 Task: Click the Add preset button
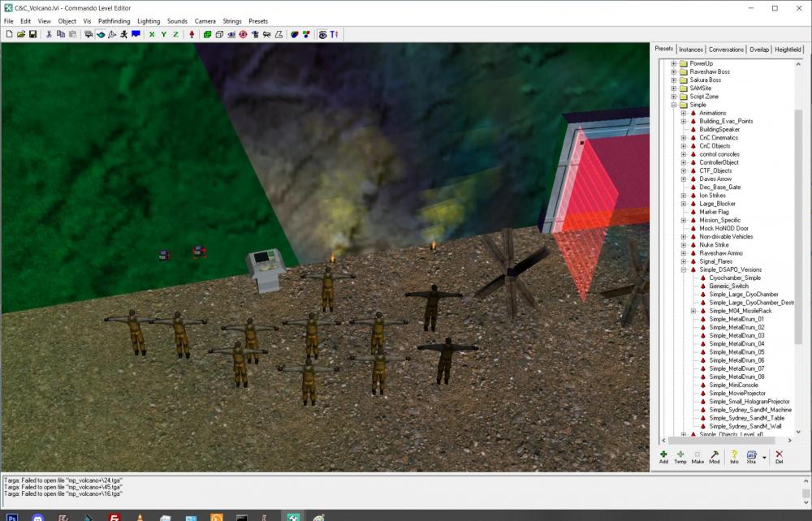pyautogui.click(x=663, y=456)
